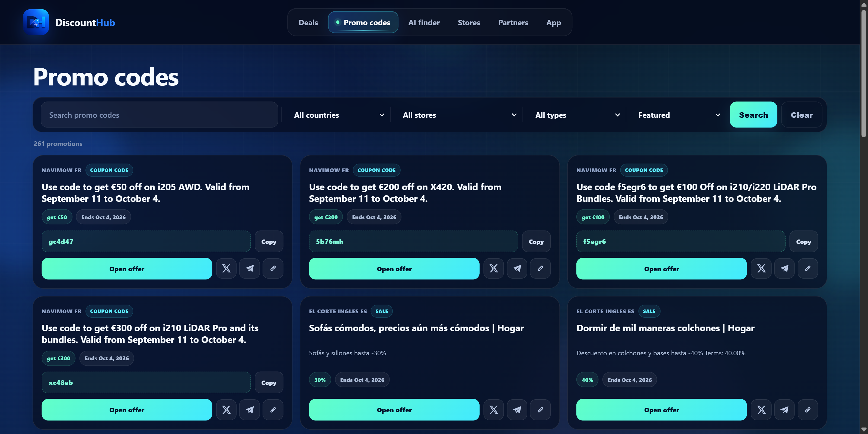Copy link of the xc48eb offer
868x434 pixels.
273,410
